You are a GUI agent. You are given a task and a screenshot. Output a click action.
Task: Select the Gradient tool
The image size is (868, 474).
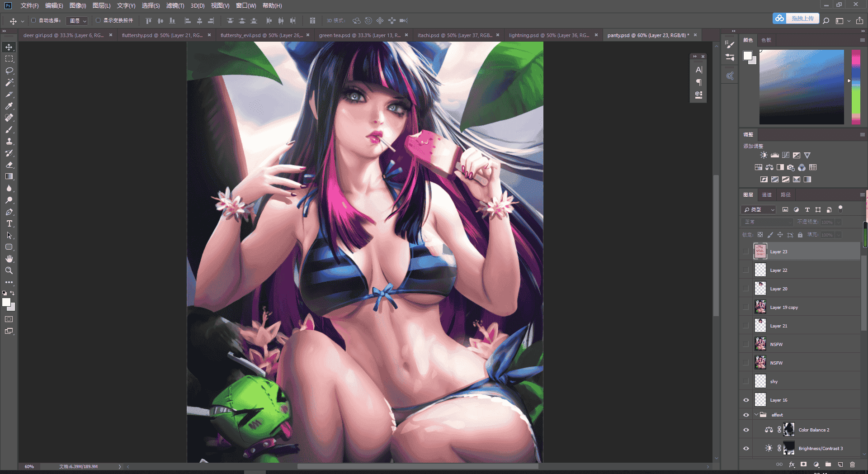coord(9,176)
